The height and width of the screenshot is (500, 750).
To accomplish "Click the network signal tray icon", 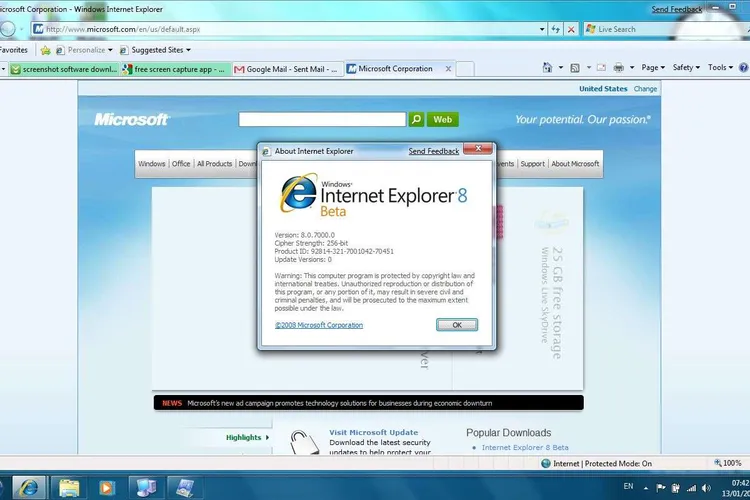I will 692,488.
